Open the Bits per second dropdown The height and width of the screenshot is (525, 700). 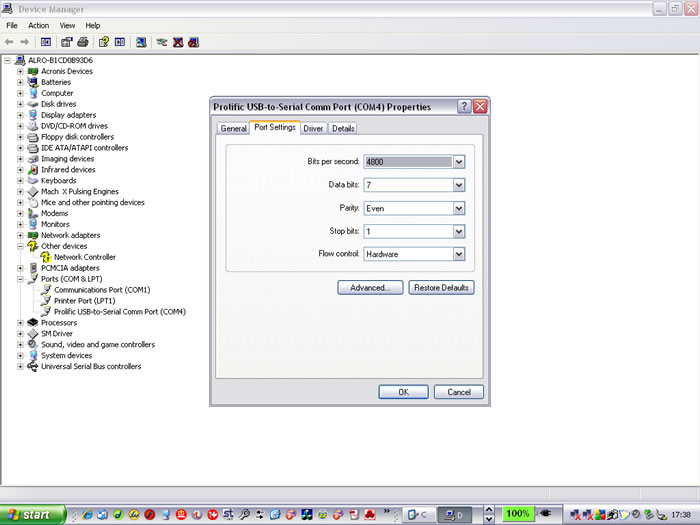459,162
